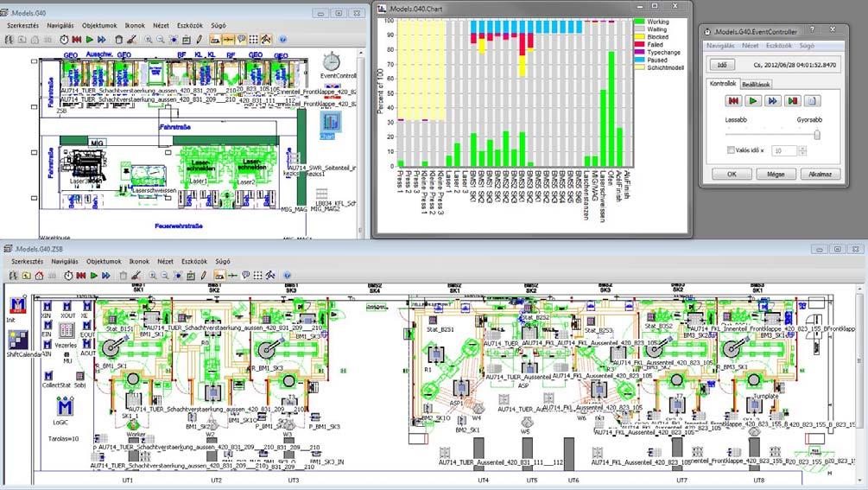
Task: Zoom out using the G40 window toolbar
Action: tap(161, 40)
